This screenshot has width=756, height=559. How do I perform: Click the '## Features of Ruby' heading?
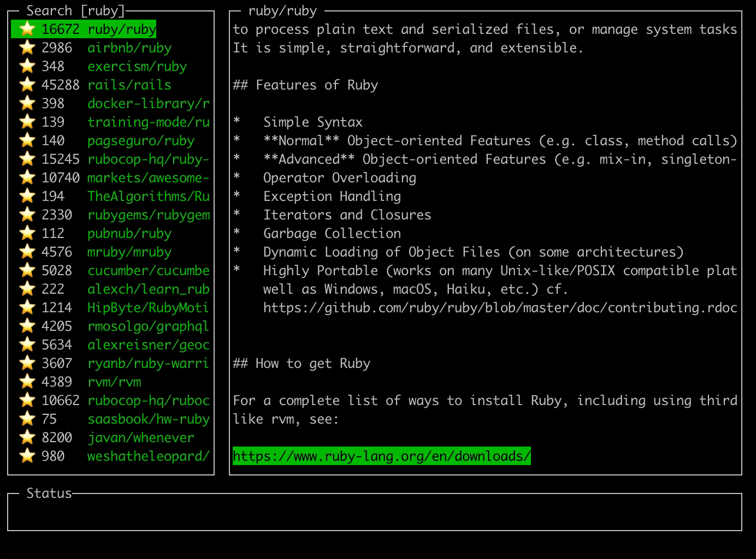point(305,85)
